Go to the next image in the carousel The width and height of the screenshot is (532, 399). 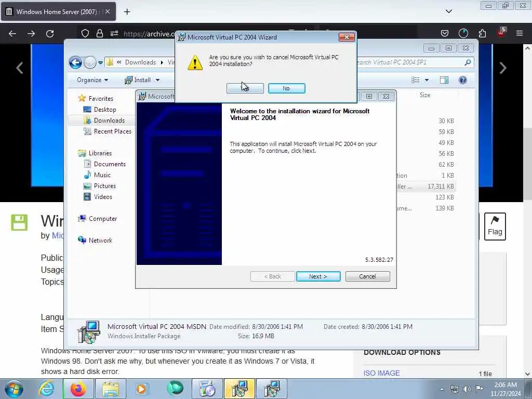[x=503, y=68]
